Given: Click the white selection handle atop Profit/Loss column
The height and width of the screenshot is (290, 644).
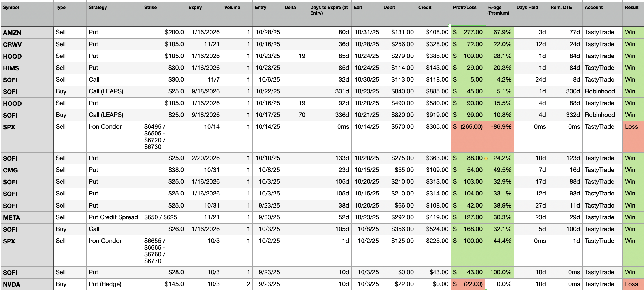Looking at the screenshot, I should click(450, 26).
